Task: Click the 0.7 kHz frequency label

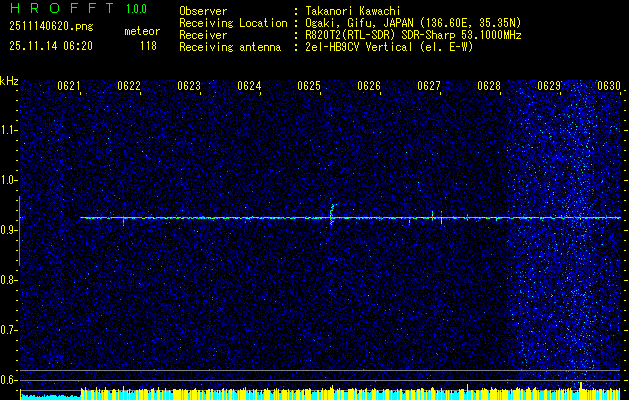Action: point(9,330)
